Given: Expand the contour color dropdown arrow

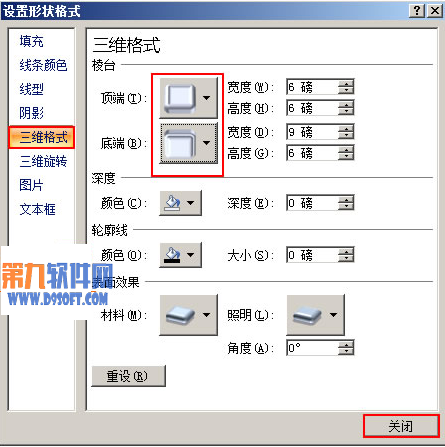Looking at the screenshot, I should click(x=191, y=255).
